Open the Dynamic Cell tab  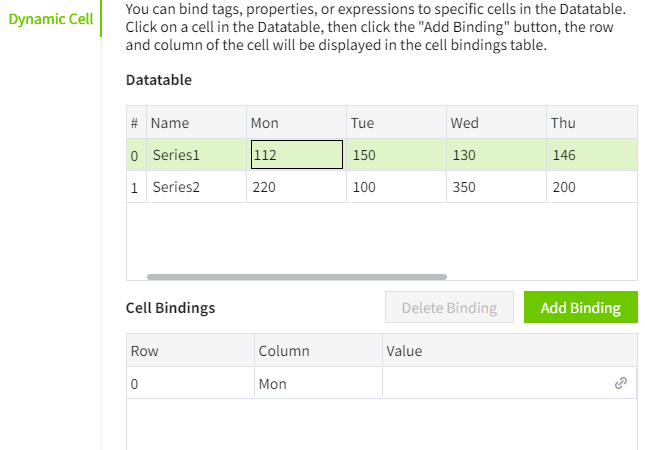[x=50, y=20]
